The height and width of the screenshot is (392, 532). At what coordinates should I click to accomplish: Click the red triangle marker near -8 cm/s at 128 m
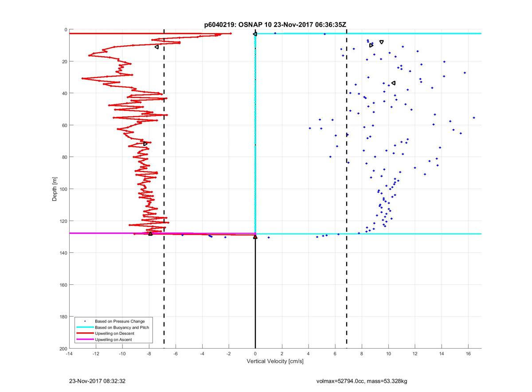[x=150, y=233]
